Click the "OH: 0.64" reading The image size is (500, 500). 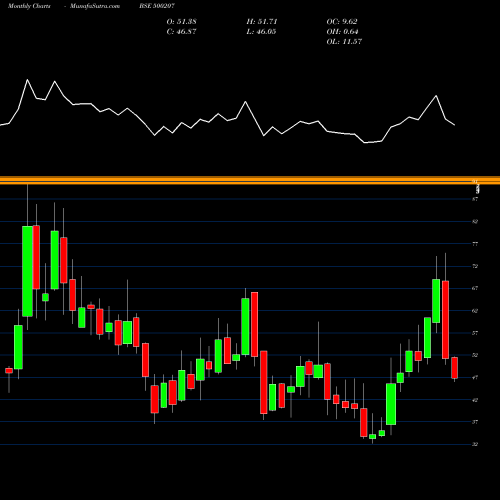342,32
